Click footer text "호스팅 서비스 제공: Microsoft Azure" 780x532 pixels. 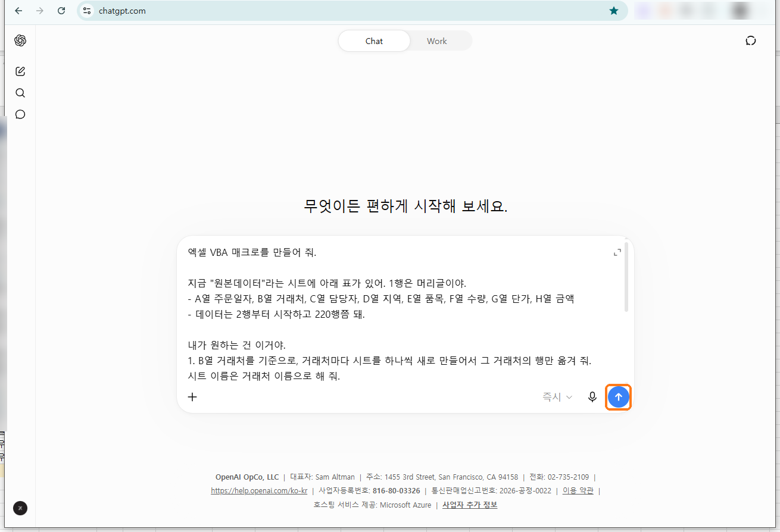(372, 505)
